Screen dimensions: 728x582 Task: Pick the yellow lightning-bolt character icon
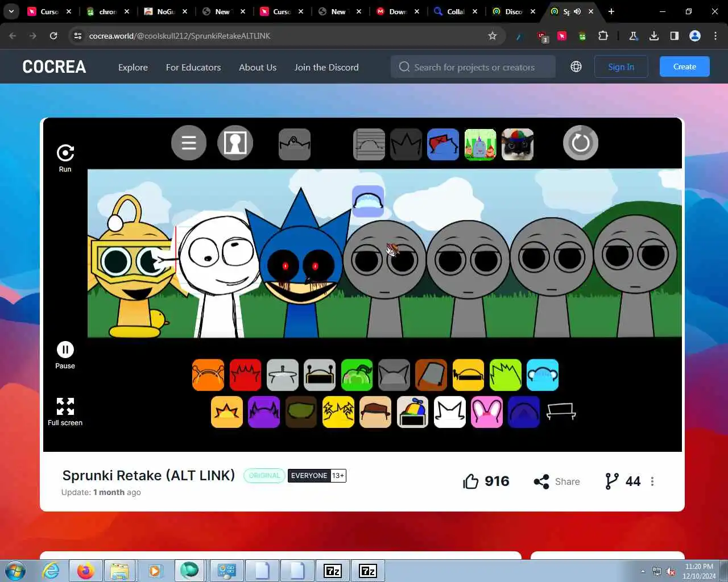click(338, 412)
